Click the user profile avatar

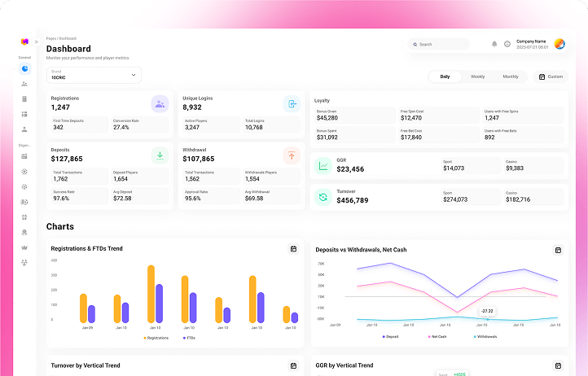tap(559, 44)
